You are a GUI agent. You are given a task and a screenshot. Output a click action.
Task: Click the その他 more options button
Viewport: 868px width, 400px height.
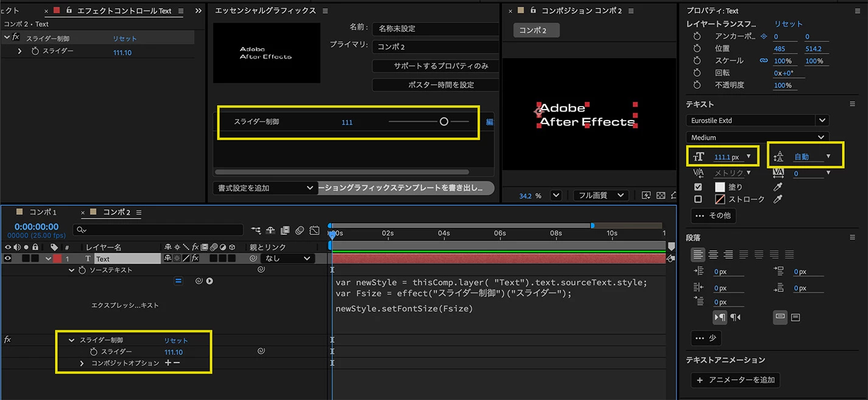coord(713,215)
